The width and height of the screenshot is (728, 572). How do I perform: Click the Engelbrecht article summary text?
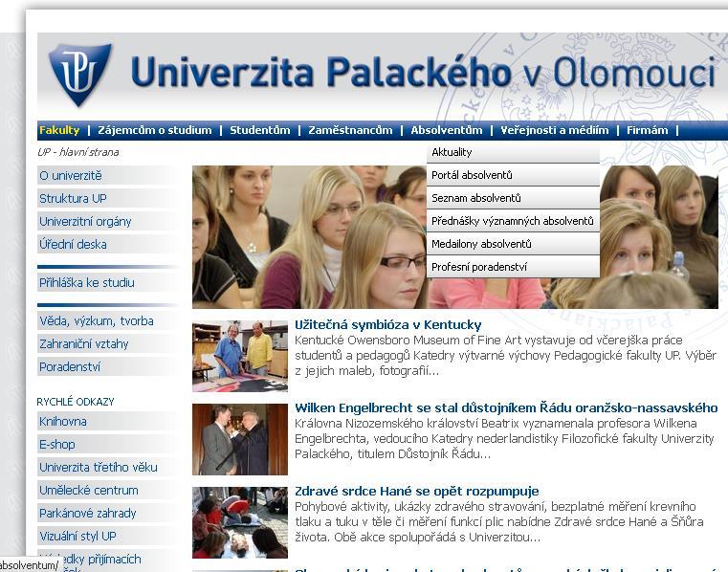point(504,439)
